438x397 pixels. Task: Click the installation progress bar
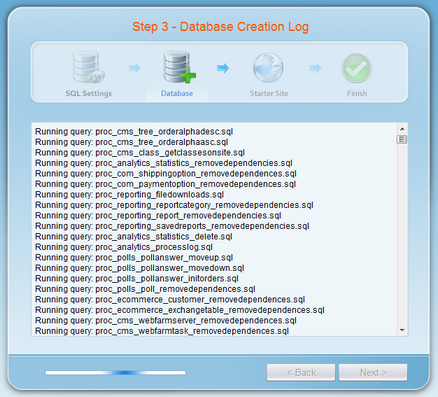pyautogui.click(x=115, y=373)
